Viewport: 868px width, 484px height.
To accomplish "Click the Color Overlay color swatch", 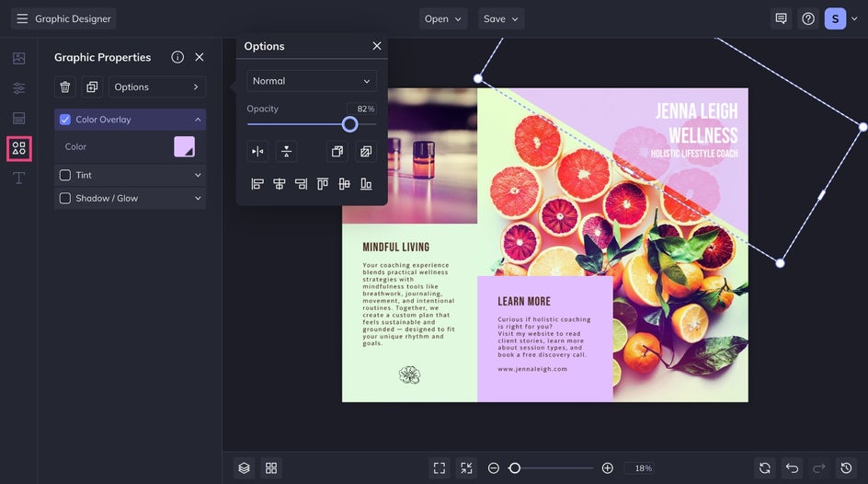I will [185, 146].
